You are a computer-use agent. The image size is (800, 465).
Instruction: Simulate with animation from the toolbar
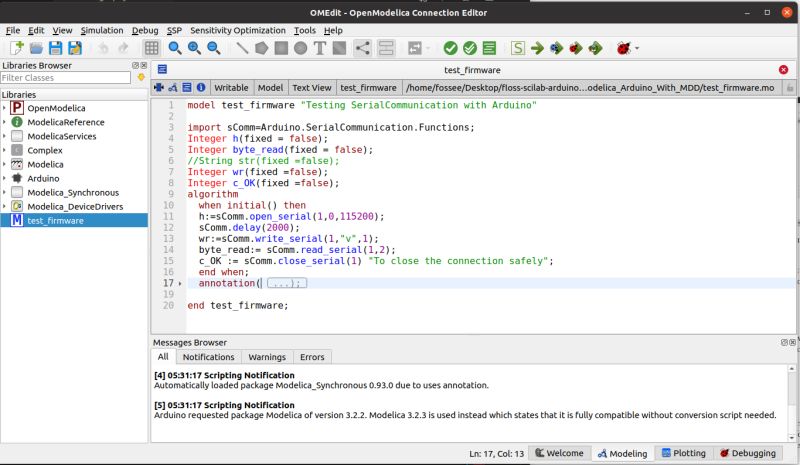[595, 48]
